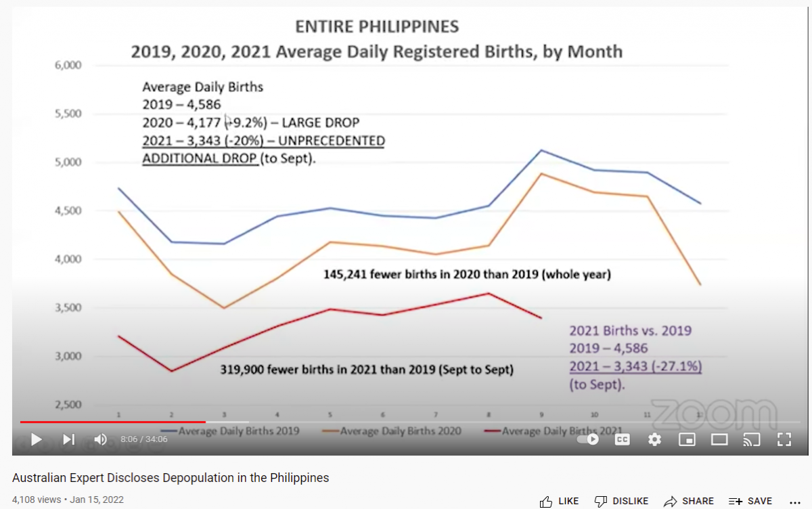Viewport: 812px width, 509px height.
Task: Click the video title about Philippines depopulation
Action: (171, 478)
